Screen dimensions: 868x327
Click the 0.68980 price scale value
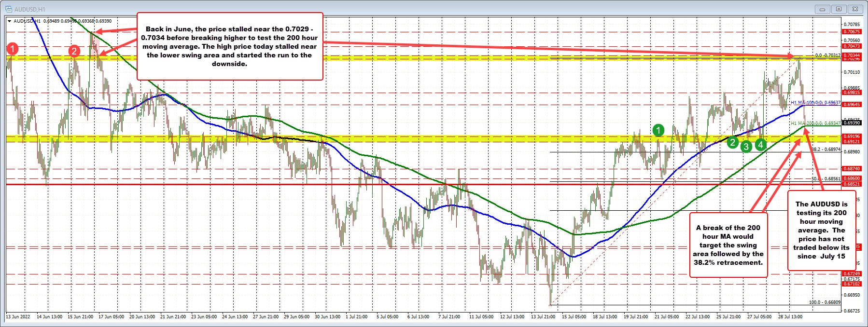[x=852, y=152]
